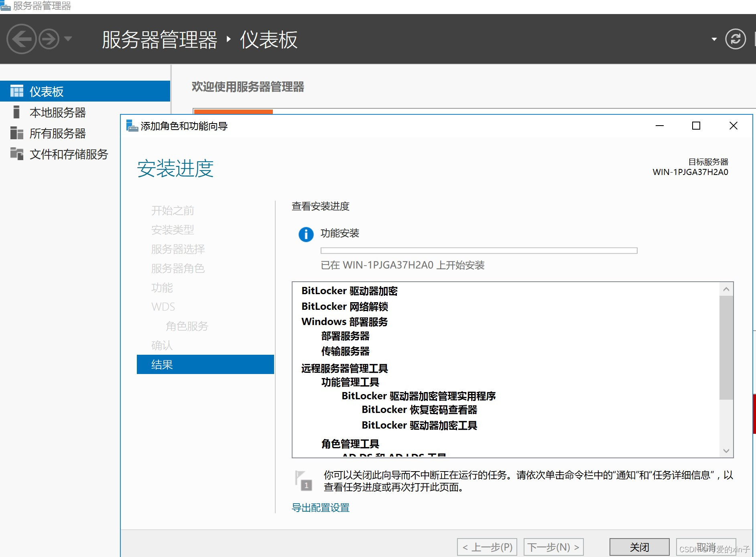Image resolution: width=756 pixels, height=557 pixels.
Task: Open the 导出配置设置 link
Action: (320, 508)
